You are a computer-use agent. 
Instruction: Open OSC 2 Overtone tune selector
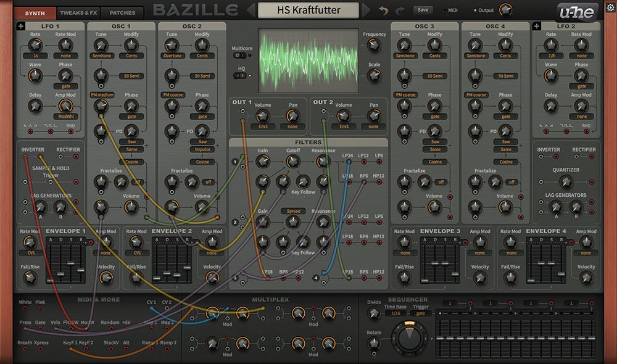pos(172,56)
